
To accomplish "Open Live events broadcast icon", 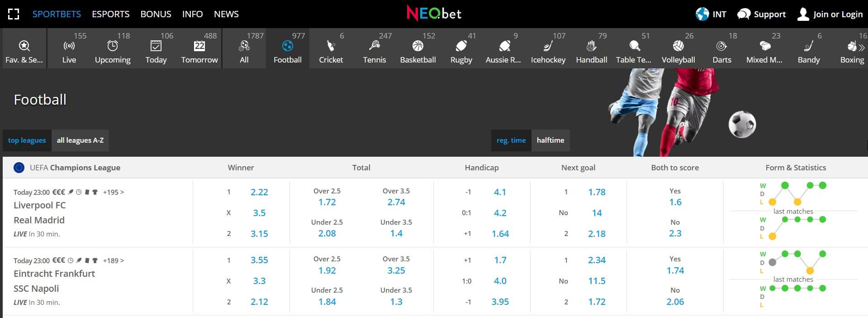I will (69, 46).
